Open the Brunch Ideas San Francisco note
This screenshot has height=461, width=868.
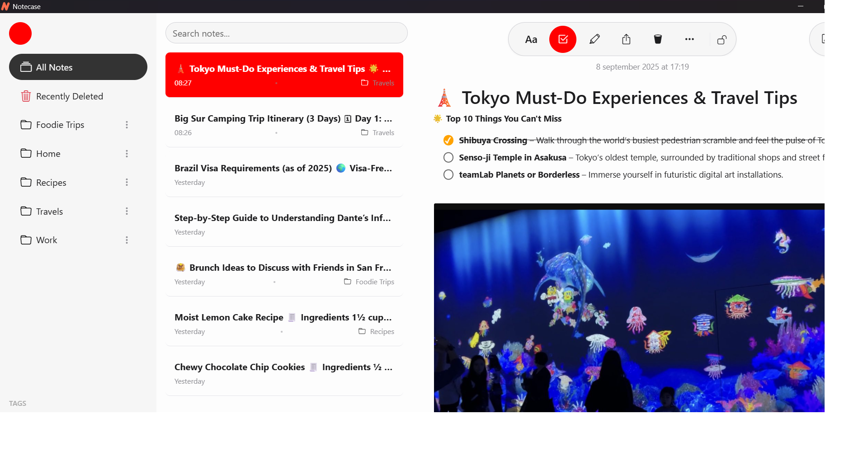coord(284,274)
